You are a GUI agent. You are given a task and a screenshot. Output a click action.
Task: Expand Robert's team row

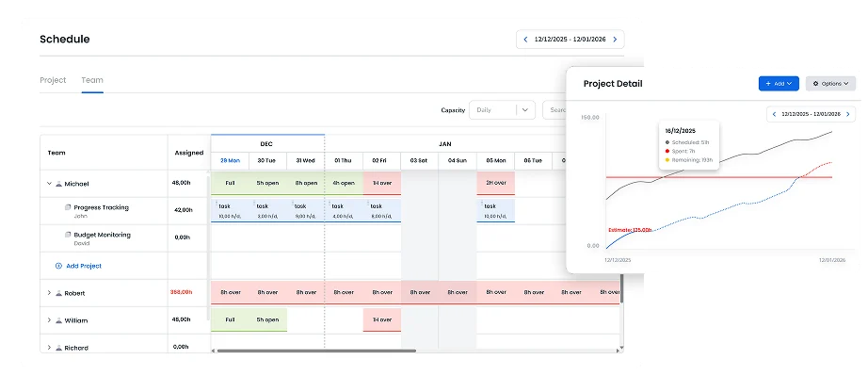(x=49, y=293)
